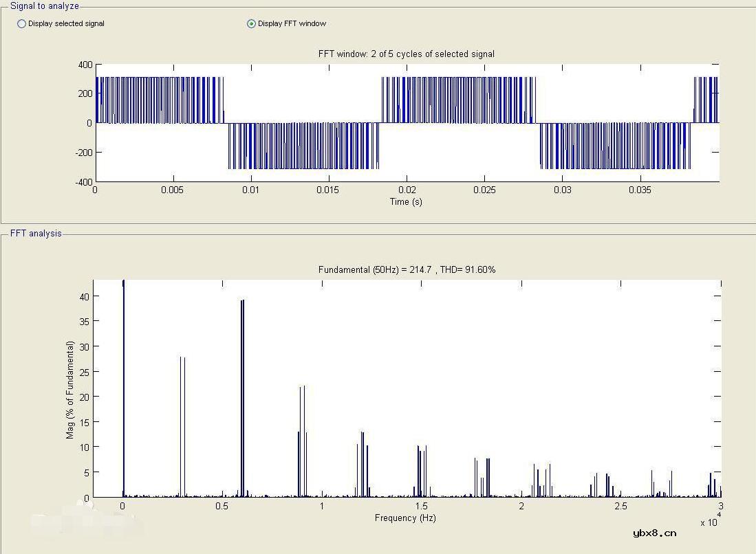The width and height of the screenshot is (756, 554).
Task: Click the Time (s) axis label
Action: click(x=405, y=201)
